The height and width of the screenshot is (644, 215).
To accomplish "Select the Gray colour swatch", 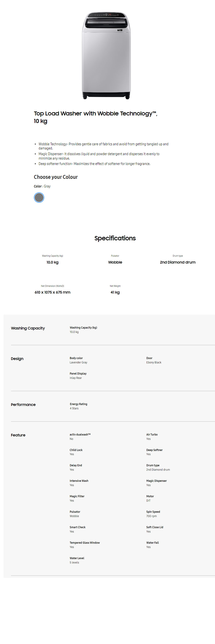I will point(39,198).
